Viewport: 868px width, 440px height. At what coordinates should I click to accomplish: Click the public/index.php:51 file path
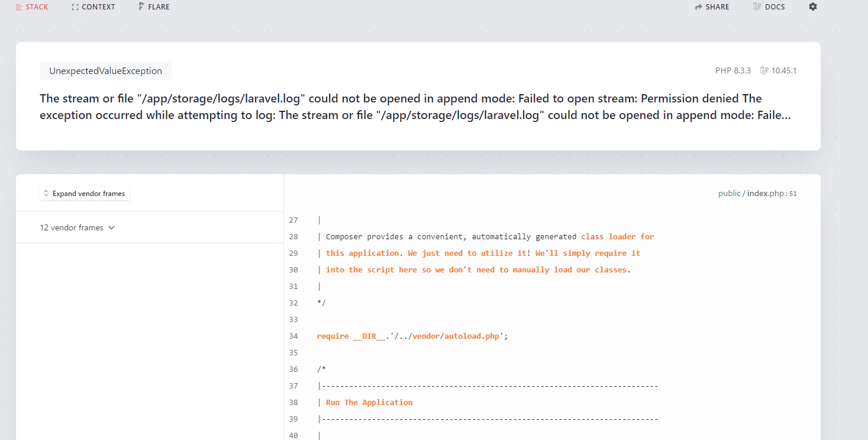point(757,194)
